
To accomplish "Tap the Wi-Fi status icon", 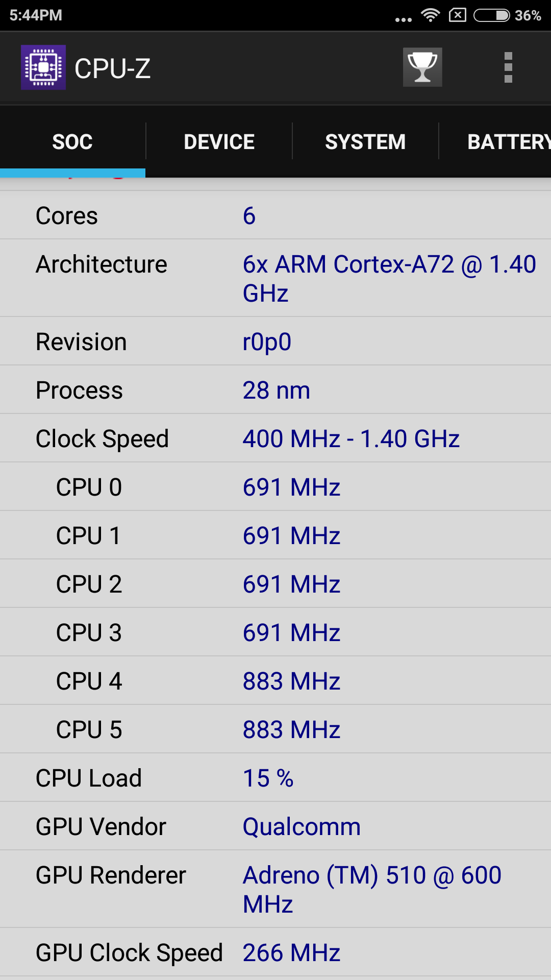I will tap(431, 15).
